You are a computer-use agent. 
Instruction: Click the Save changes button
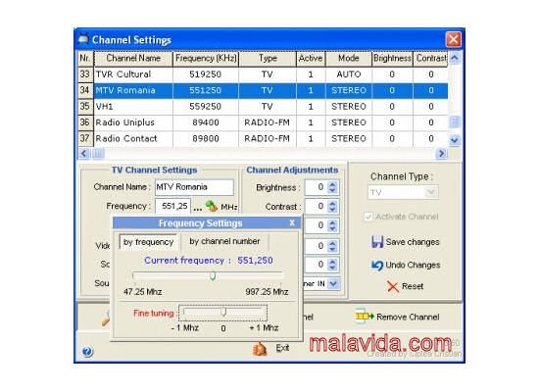[x=406, y=242]
